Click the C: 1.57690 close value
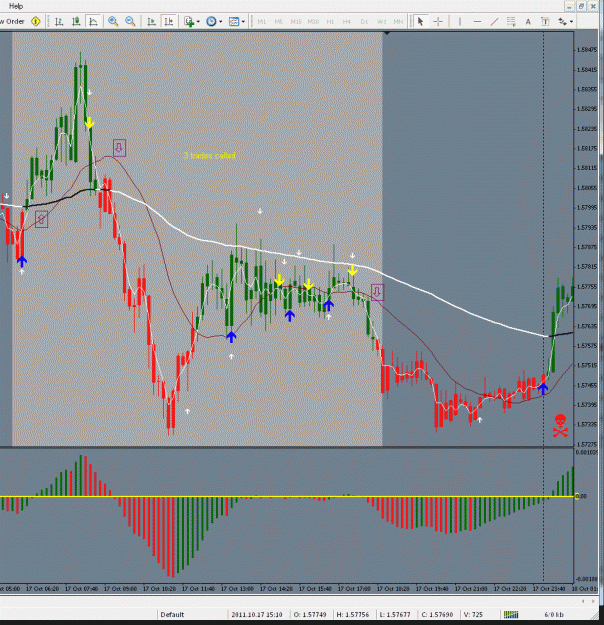The height and width of the screenshot is (625, 604). click(437, 614)
